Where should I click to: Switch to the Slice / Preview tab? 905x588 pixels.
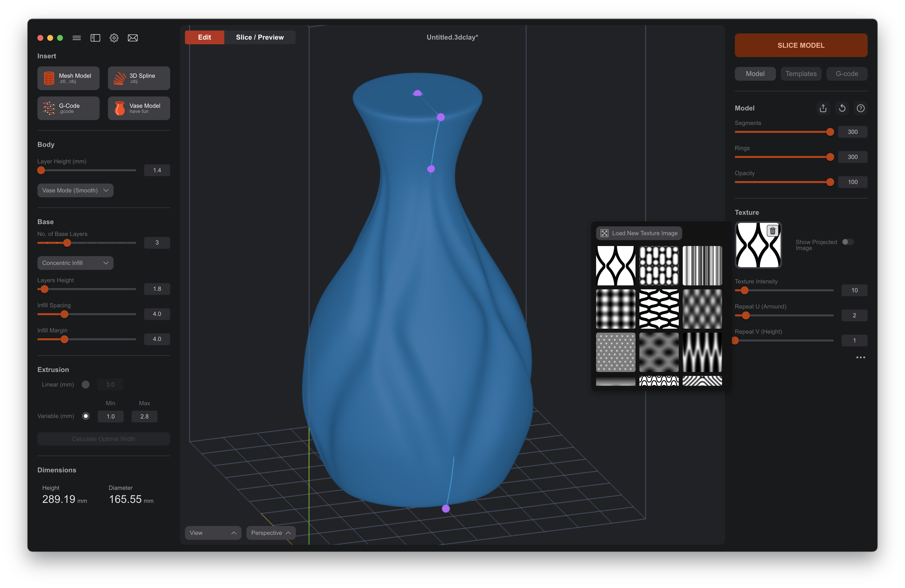click(260, 37)
